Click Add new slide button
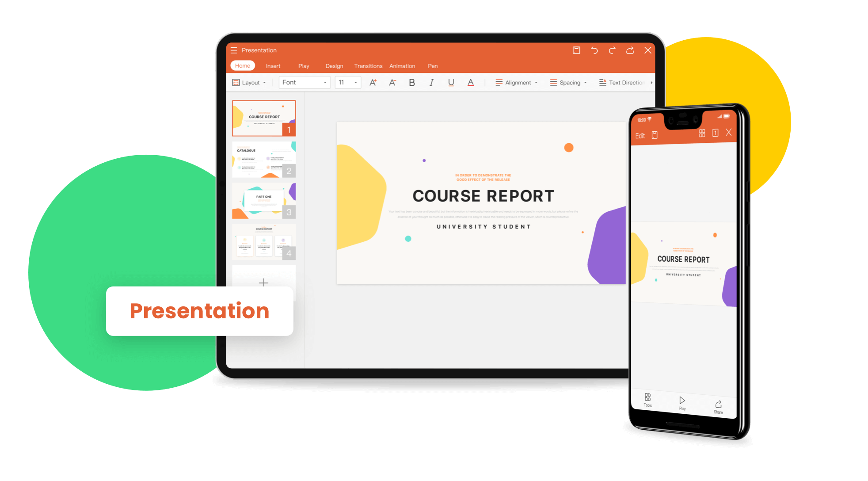Image resolution: width=868 pixels, height=481 pixels. coord(262,281)
